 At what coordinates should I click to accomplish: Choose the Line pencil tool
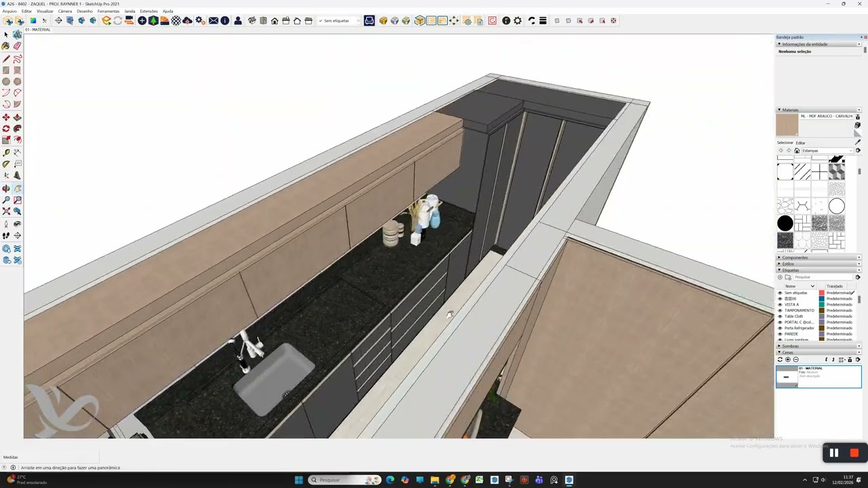tap(6, 59)
